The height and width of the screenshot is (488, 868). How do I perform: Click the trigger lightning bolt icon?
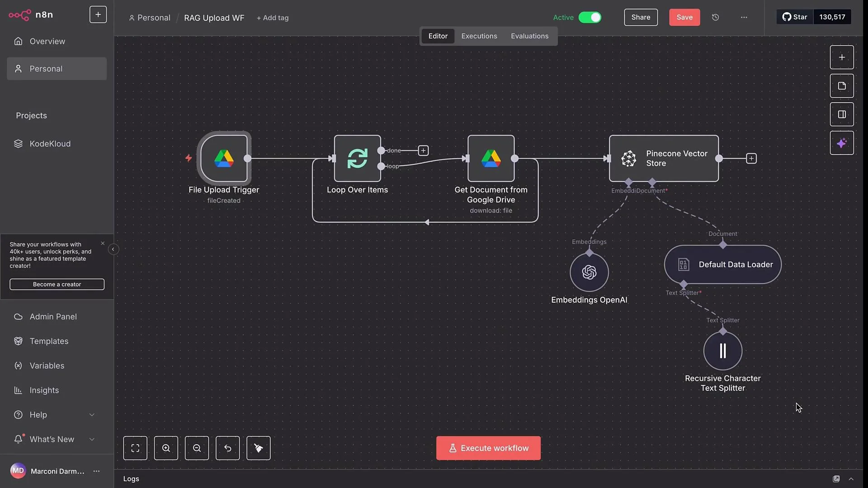[189, 158]
